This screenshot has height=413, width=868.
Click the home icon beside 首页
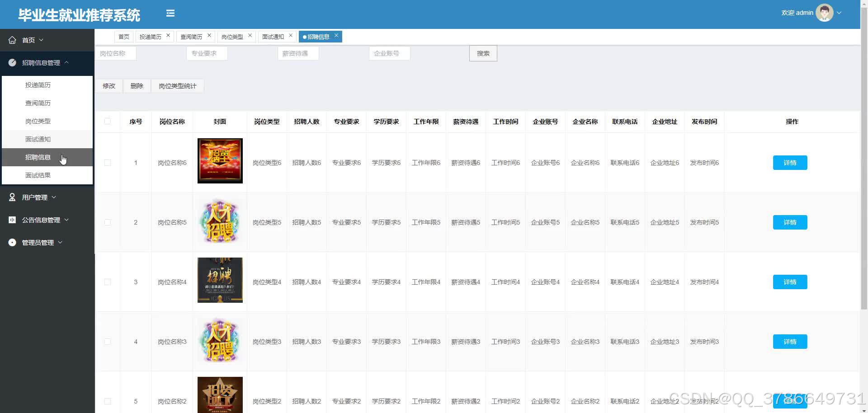pos(12,40)
